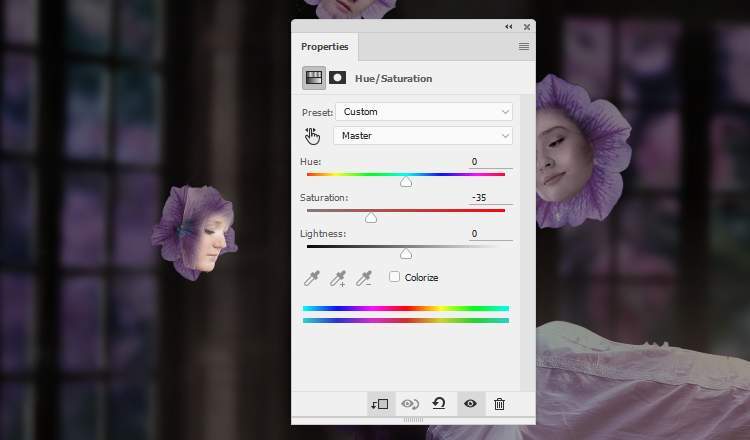Click the Hue label

point(310,162)
